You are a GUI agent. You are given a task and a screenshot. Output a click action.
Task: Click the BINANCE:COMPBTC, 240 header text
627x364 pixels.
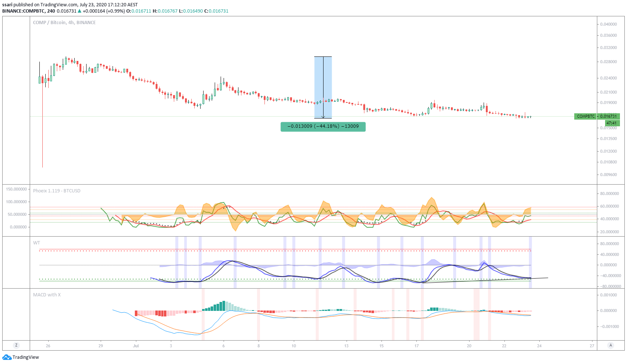click(x=29, y=11)
